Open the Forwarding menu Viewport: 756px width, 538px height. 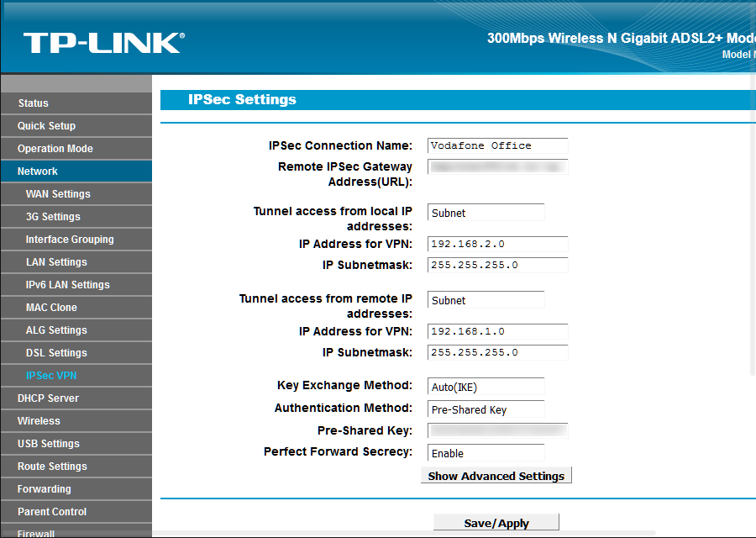coord(76,488)
